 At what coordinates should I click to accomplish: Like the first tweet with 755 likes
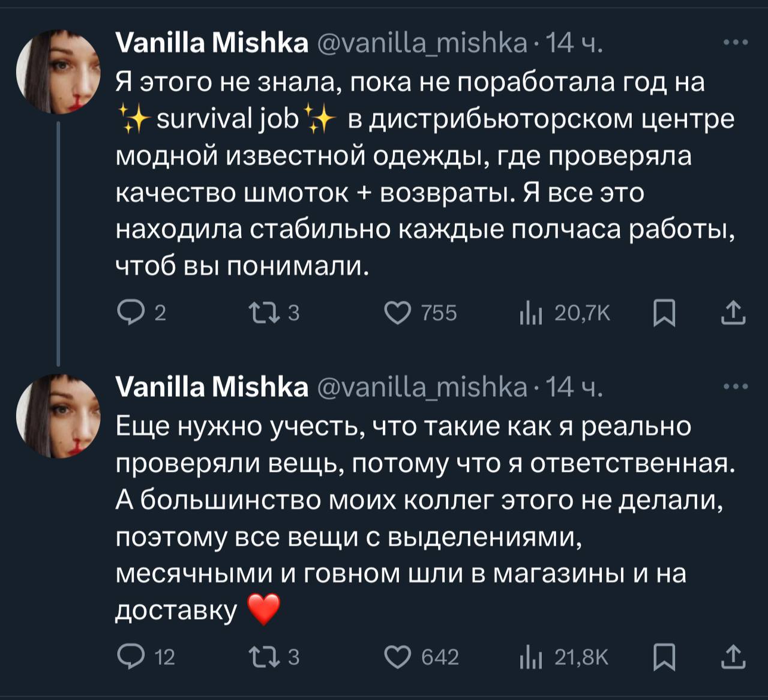tap(397, 313)
